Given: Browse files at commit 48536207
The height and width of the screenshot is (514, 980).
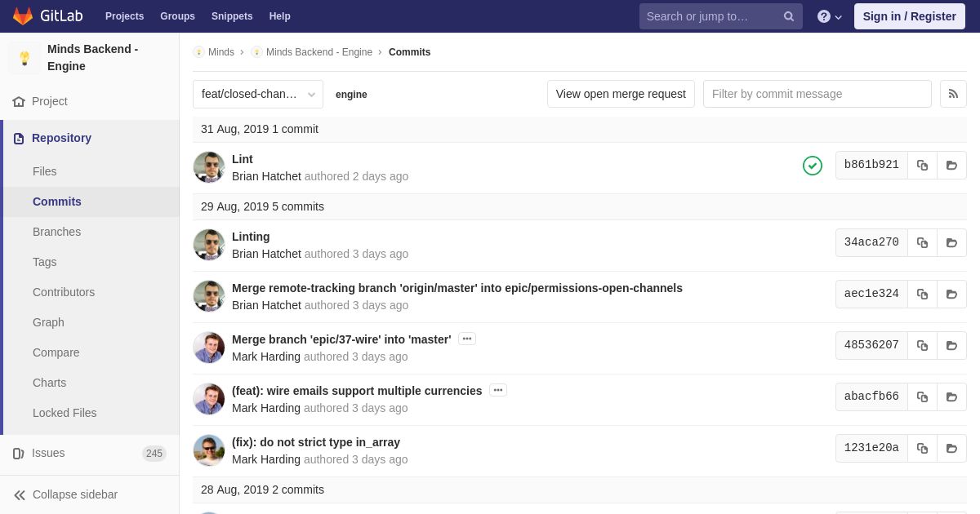Looking at the screenshot, I should coord(951,345).
